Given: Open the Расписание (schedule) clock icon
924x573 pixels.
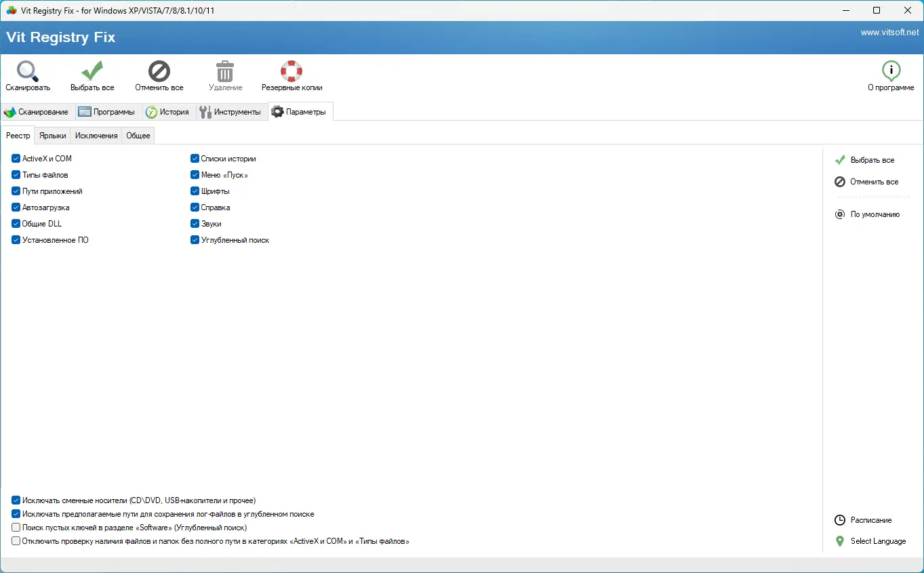Looking at the screenshot, I should [839, 519].
